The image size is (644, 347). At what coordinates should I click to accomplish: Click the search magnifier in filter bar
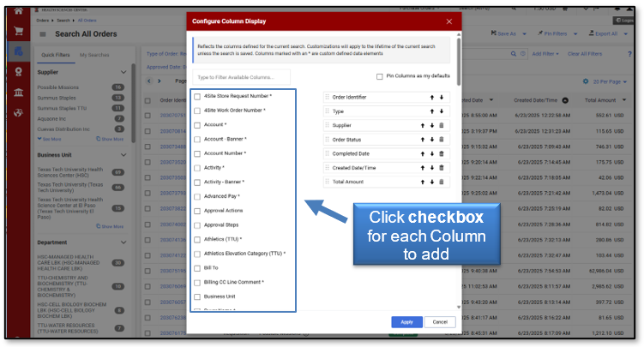[x=514, y=54]
